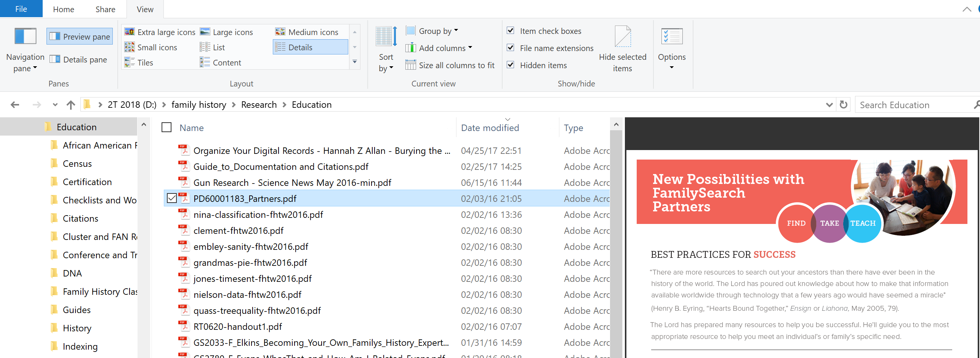Open the Navigation pane dropdown
The width and height of the screenshot is (980, 358).
pos(25,62)
